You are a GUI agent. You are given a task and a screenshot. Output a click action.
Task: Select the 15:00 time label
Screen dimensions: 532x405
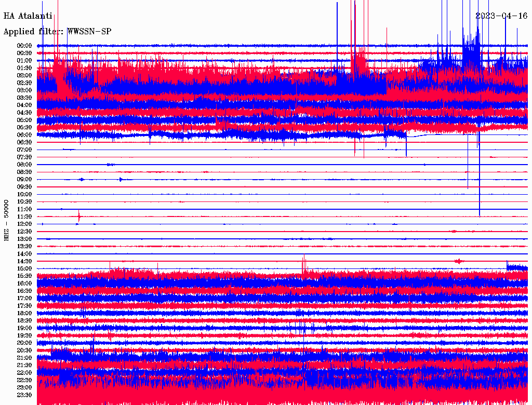click(x=24, y=268)
